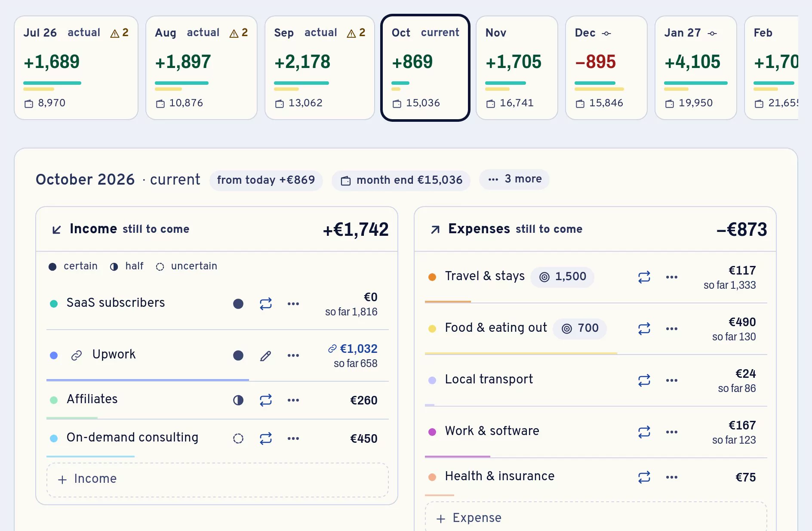
Task: Click the 700 budget target on Food
Action: [x=580, y=328]
